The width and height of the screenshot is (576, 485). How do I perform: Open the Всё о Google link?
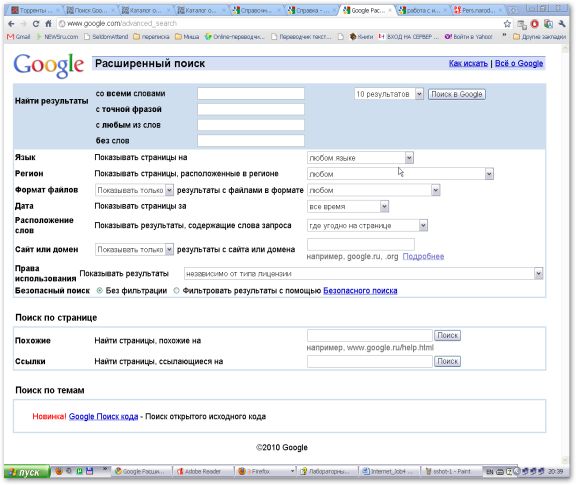click(x=519, y=64)
